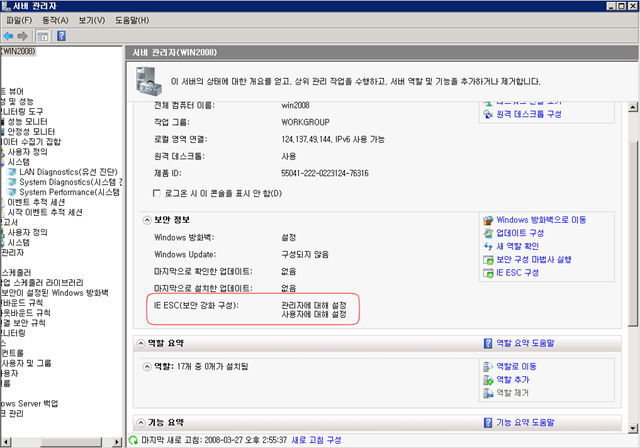Select System Performance tree item
640x448 pixels.
[69, 192]
